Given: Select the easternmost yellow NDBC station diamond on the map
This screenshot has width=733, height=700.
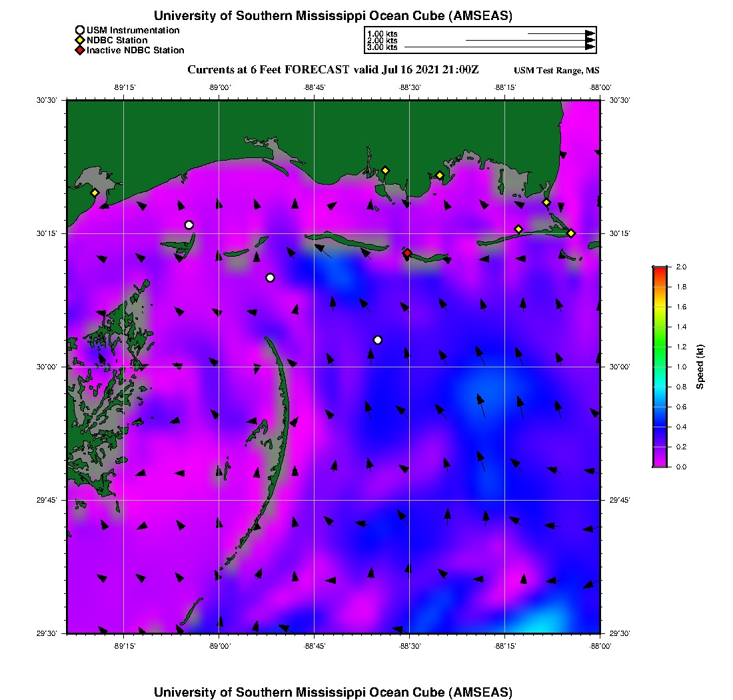Looking at the screenshot, I should tap(571, 233).
